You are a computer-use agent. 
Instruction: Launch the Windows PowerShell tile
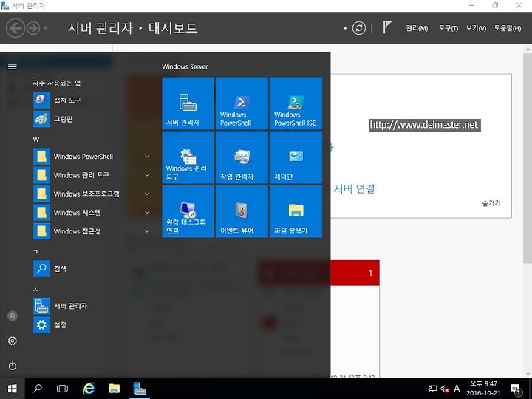[x=242, y=103]
